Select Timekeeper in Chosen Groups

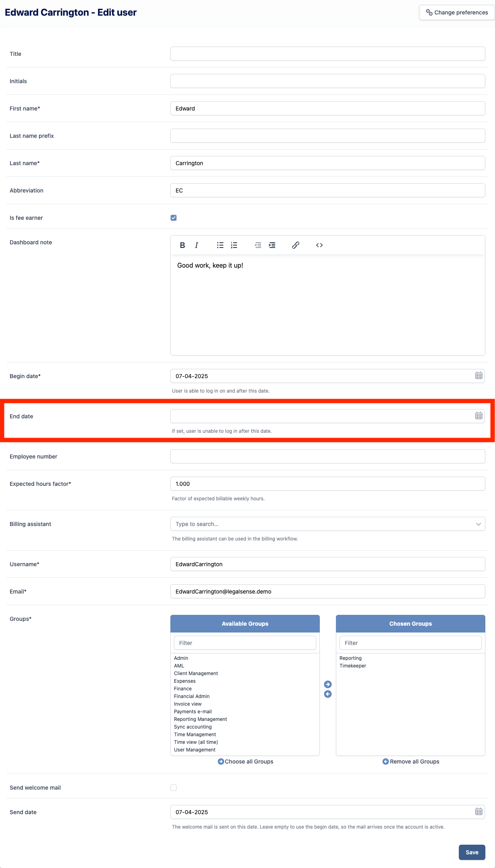pos(353,666)
